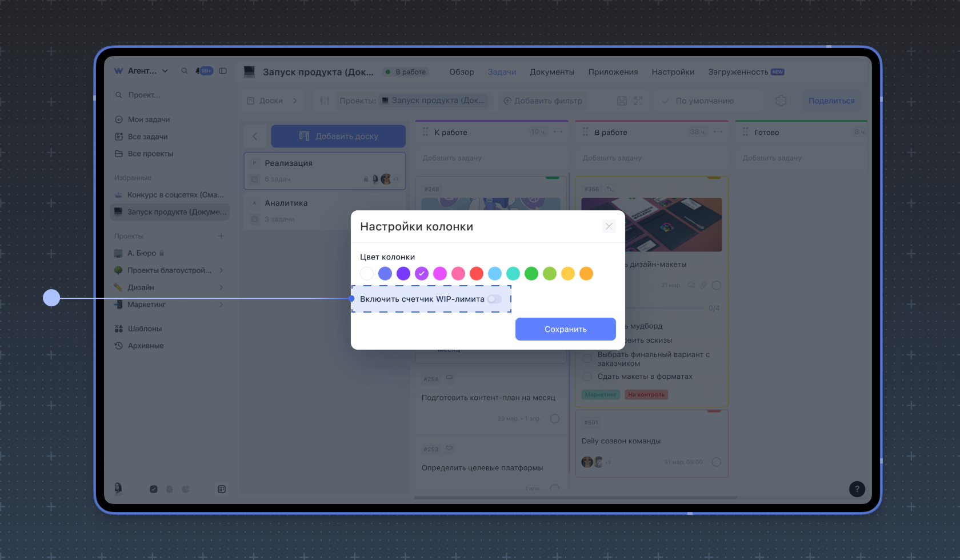Click plus icon next to Проекты section
The width and height of the screenshot is (960, 560).
[221, 236]
